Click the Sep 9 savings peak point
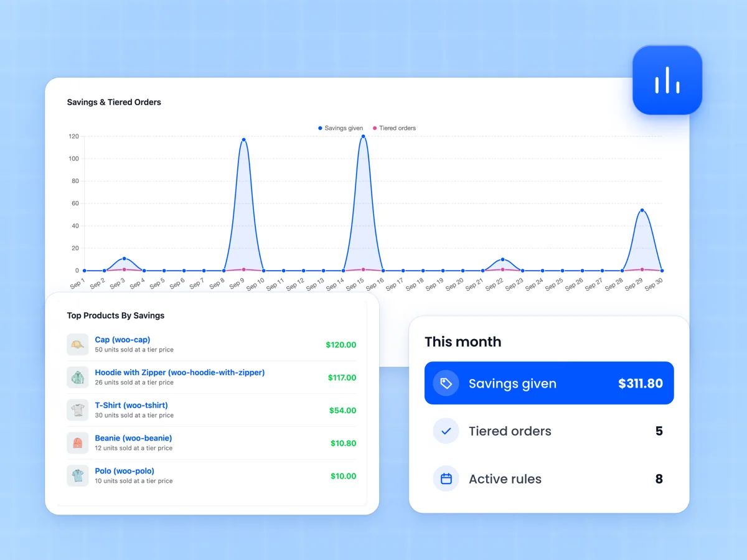This screenshot has height=560, width=747. point(243,140)
